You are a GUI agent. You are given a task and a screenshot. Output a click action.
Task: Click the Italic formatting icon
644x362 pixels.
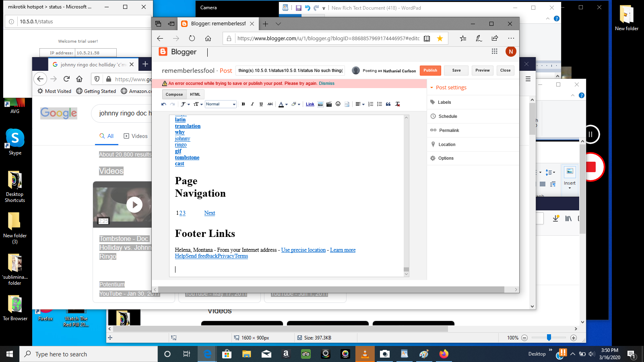[x=252, y=104]
